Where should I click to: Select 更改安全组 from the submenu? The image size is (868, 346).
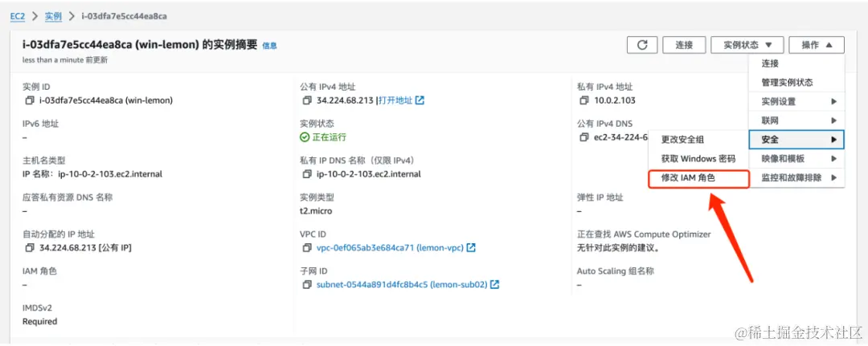point(698,140)
